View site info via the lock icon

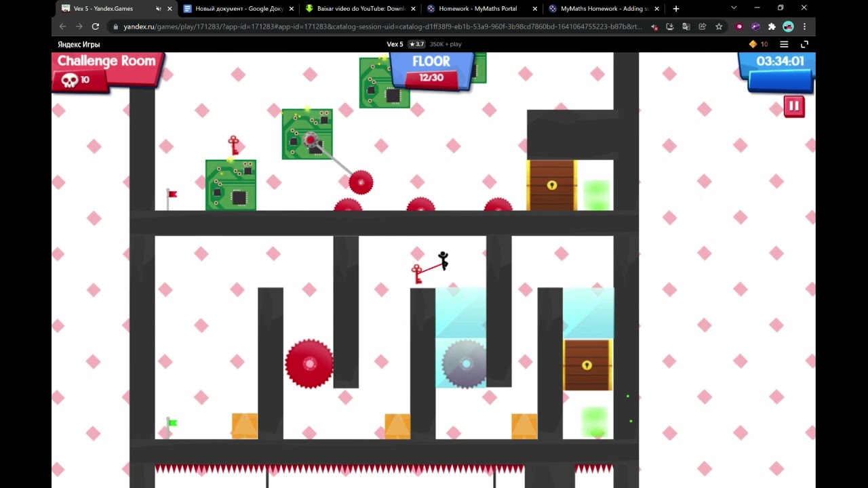[115, 26]
